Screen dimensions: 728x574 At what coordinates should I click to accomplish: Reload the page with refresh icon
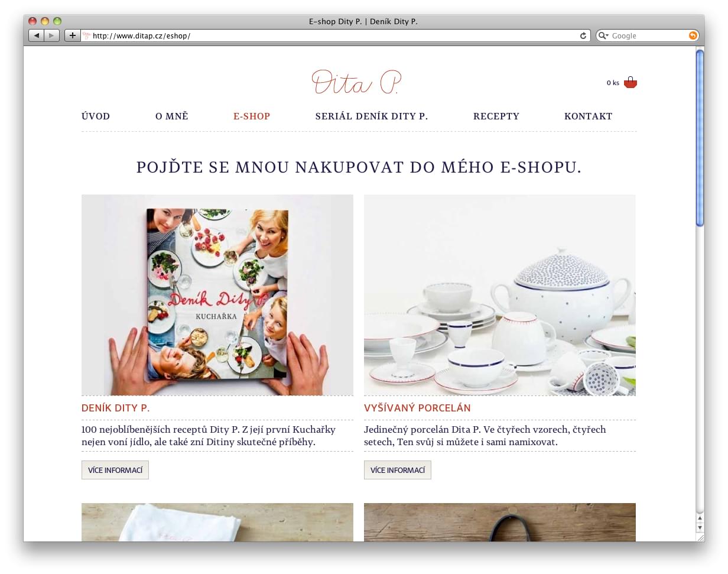click(583, 35)
